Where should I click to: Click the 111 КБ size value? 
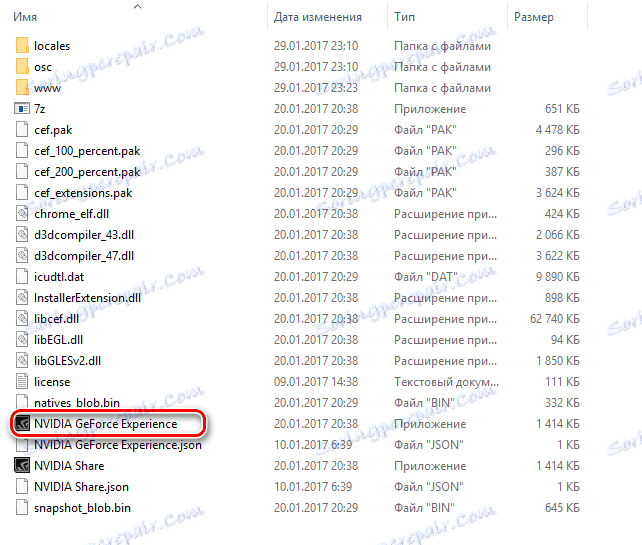pos(563,382)
